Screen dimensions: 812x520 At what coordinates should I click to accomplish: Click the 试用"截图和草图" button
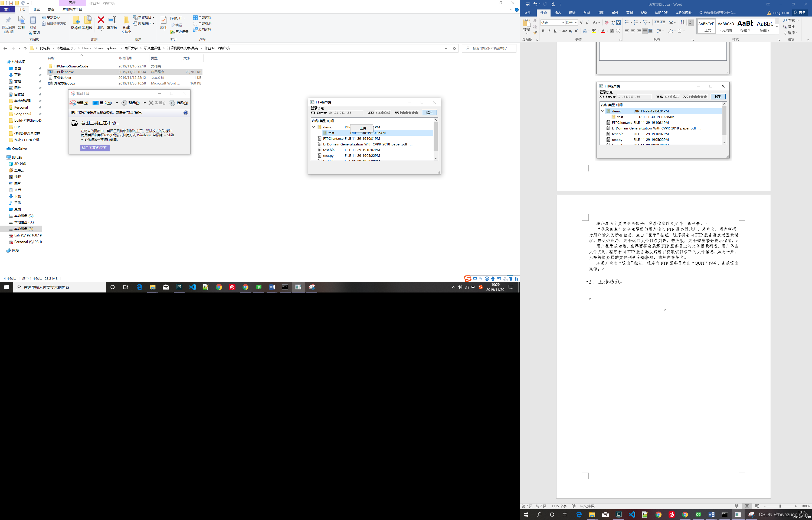pos(95,148)
